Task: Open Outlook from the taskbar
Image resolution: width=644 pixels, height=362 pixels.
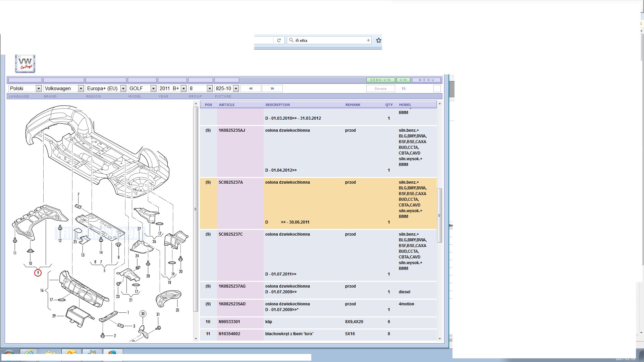Action: coord(71,355)
